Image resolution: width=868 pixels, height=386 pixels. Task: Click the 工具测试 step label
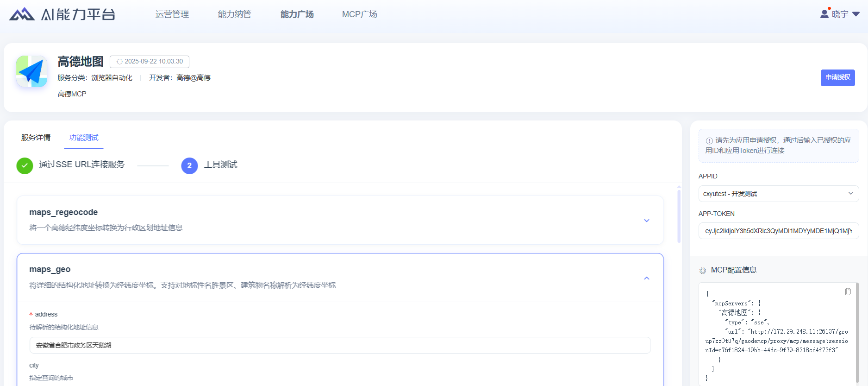(221, 165)
